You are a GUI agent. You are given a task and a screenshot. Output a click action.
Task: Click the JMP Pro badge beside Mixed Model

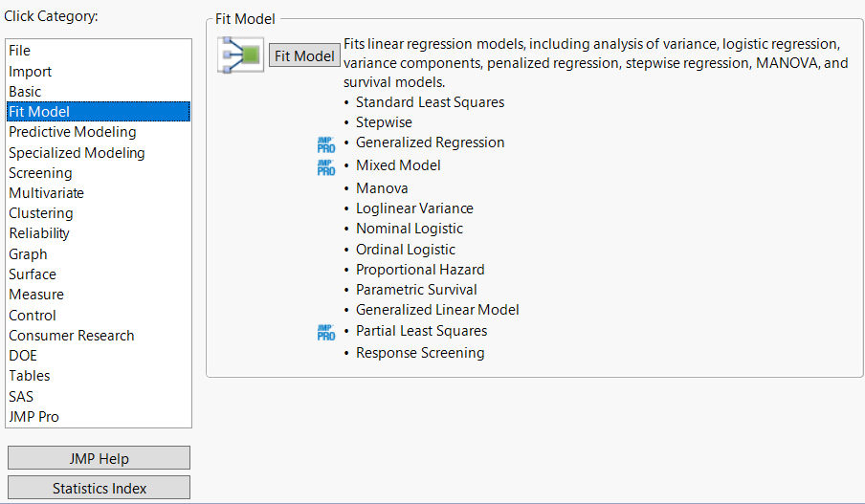[326, 167]
